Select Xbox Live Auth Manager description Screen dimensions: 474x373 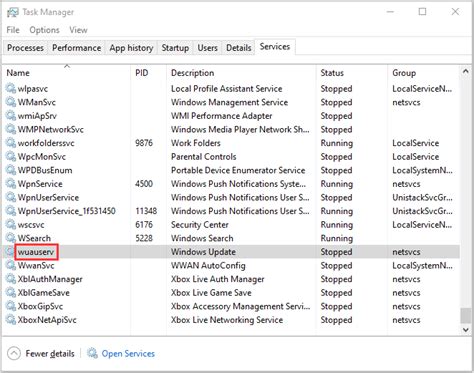click(217, 279)
